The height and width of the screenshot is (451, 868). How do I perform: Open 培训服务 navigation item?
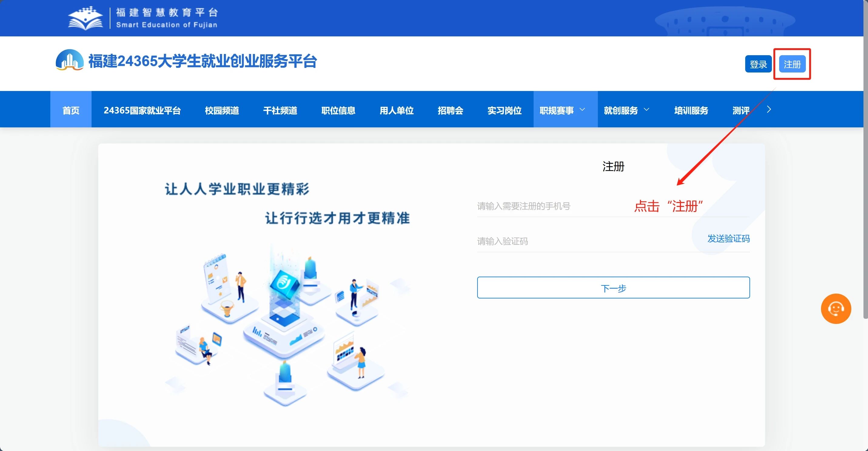[x=691, y=110]
